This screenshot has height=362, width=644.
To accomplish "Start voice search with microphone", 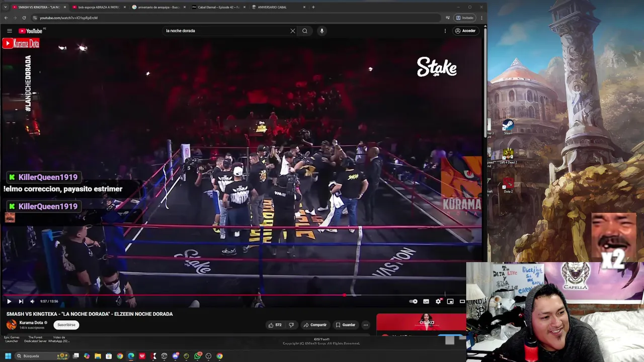I will (x=322, y=31).
